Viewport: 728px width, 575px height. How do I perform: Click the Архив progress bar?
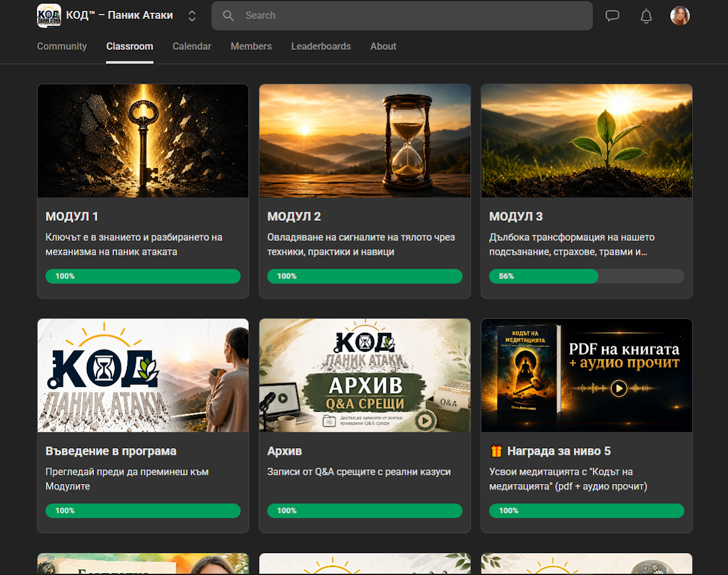pyautogui.click(x=365, y=511)
